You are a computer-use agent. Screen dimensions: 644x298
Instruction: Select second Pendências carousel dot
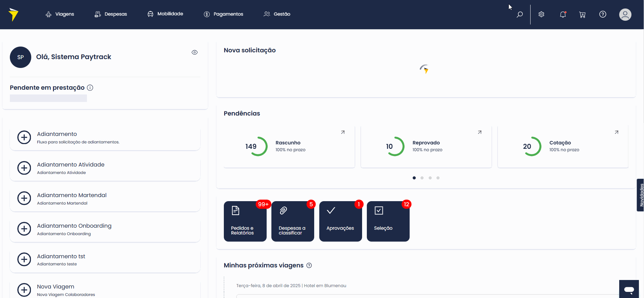pyautogui.click(x=422, y=178)
